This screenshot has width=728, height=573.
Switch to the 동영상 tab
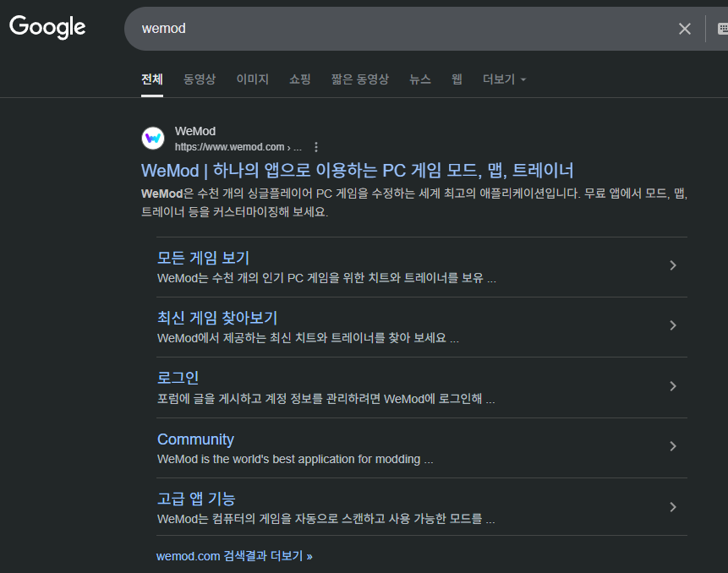(x=200, y=79)
